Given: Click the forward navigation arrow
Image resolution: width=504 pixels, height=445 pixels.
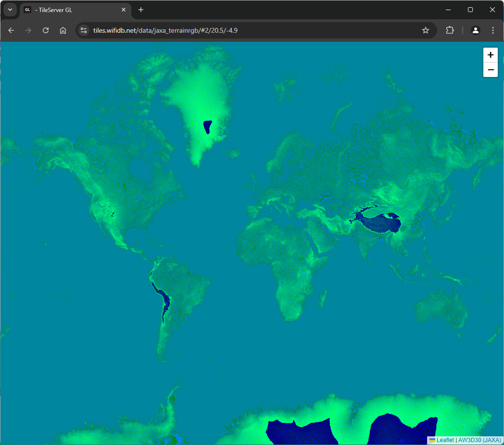Looking at the screenshot, I should (28, 30).
